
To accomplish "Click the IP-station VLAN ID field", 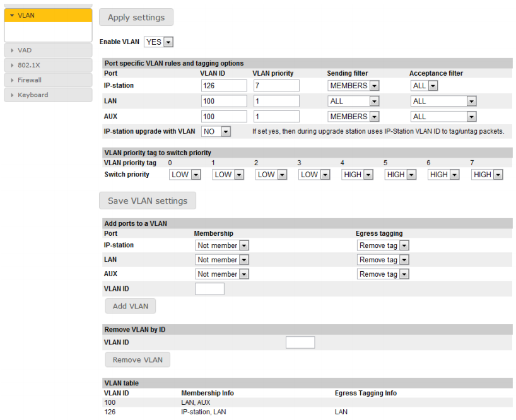I will (224, 85).
